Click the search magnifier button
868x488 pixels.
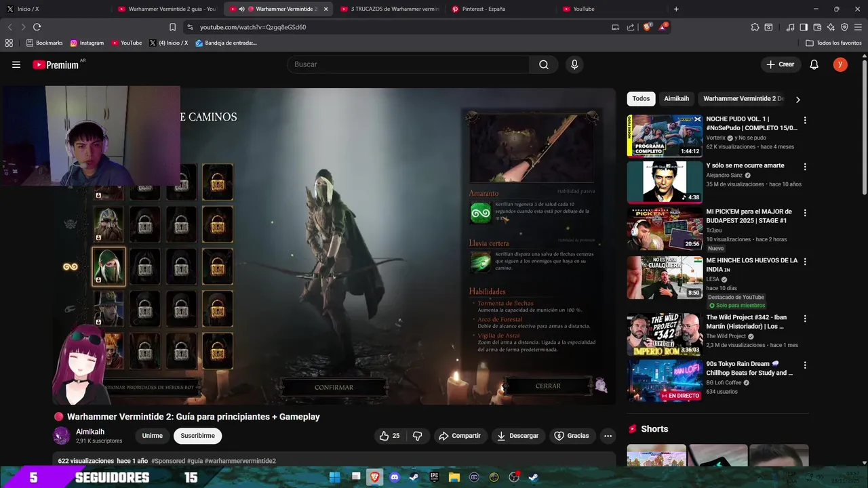[544, 64]
